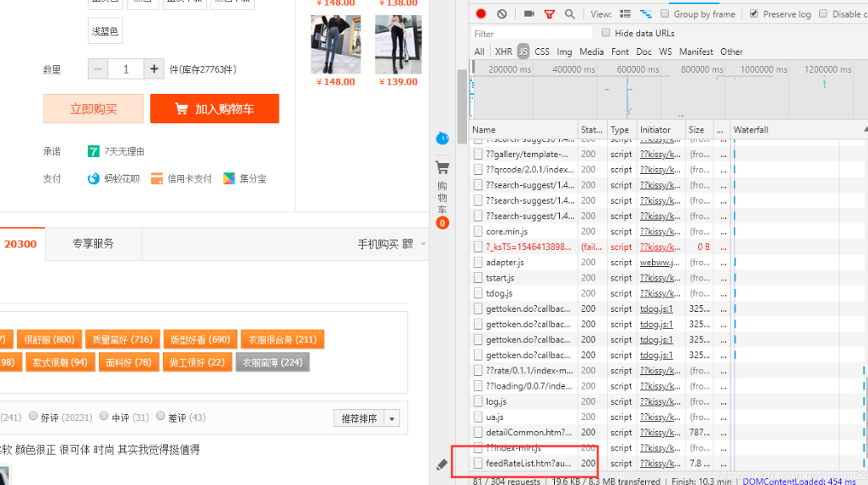Filter requests by XHR type

(503, 52)
